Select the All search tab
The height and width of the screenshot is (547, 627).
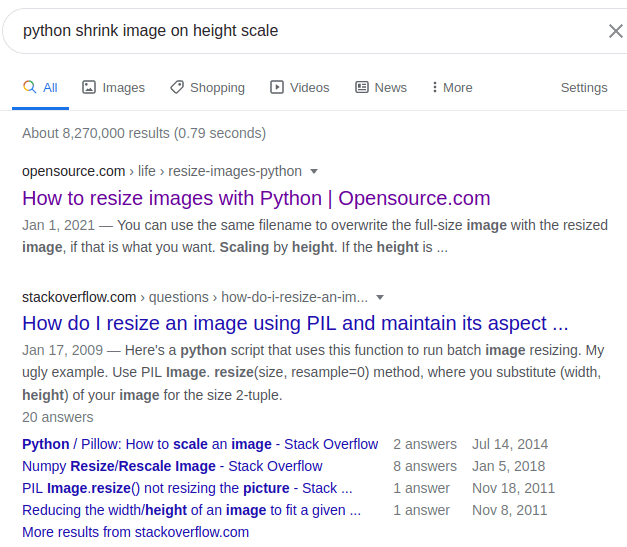coord(40,88)
